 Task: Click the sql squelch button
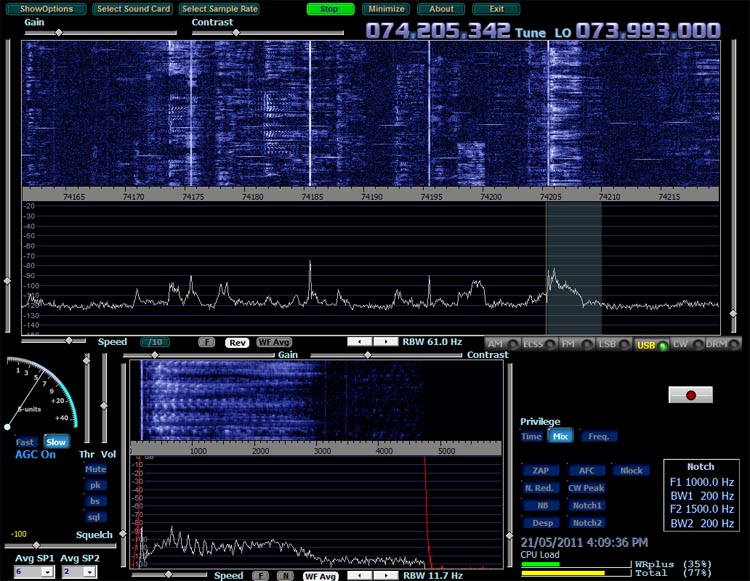pos(95,517)
